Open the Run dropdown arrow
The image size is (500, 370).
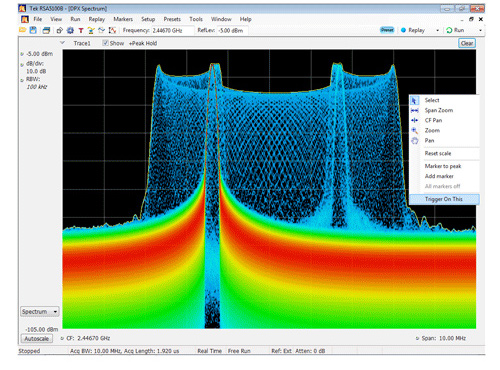(480, 31)
